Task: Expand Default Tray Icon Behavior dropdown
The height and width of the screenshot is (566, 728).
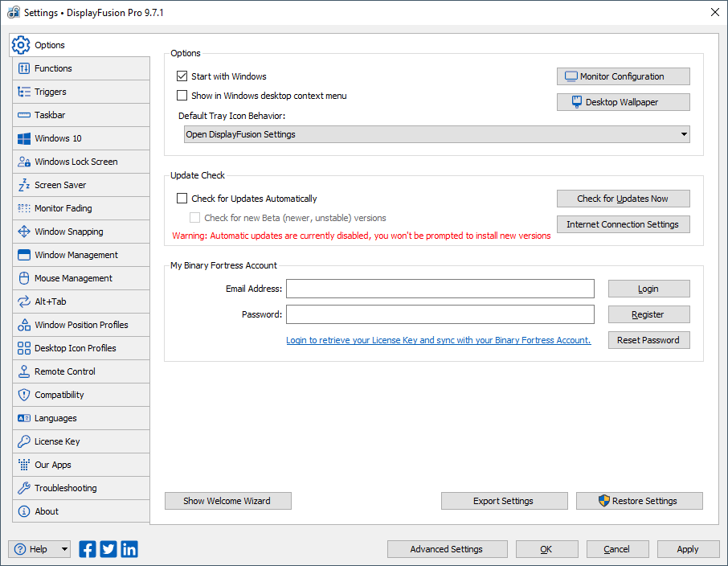Action: 684,134
